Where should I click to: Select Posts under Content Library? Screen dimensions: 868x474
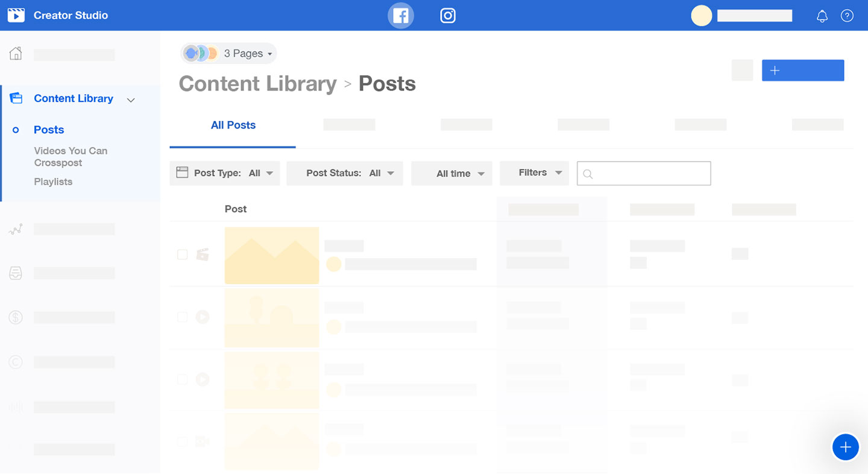tap(48, 130)
